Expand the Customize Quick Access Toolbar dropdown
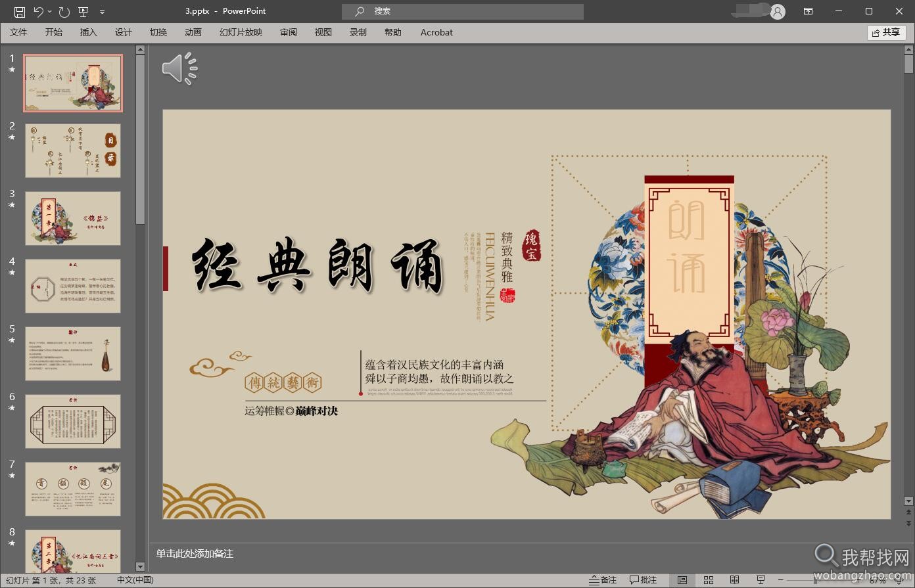Viewport: 915px width, 588px height. [102, 11]
